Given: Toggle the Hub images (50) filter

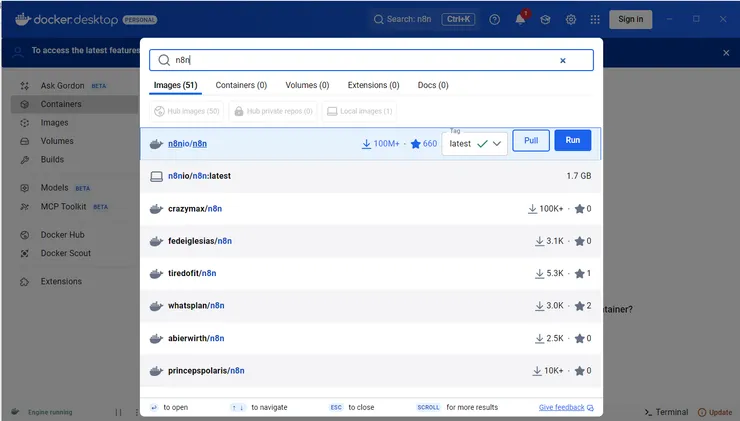Looking at the screenshot, I should (x=187, y=111).
